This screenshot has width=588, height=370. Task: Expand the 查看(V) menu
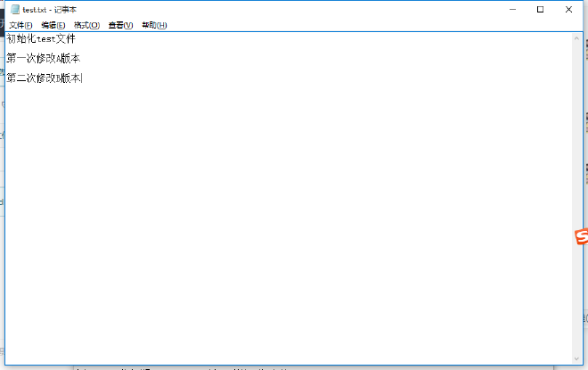120,25
